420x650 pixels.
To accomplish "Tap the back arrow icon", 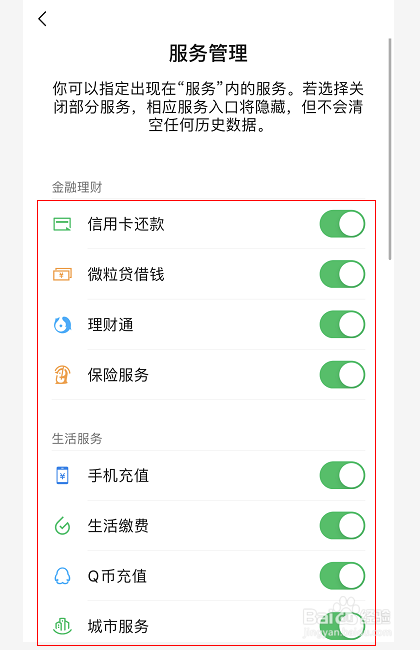I will (42, 19).
